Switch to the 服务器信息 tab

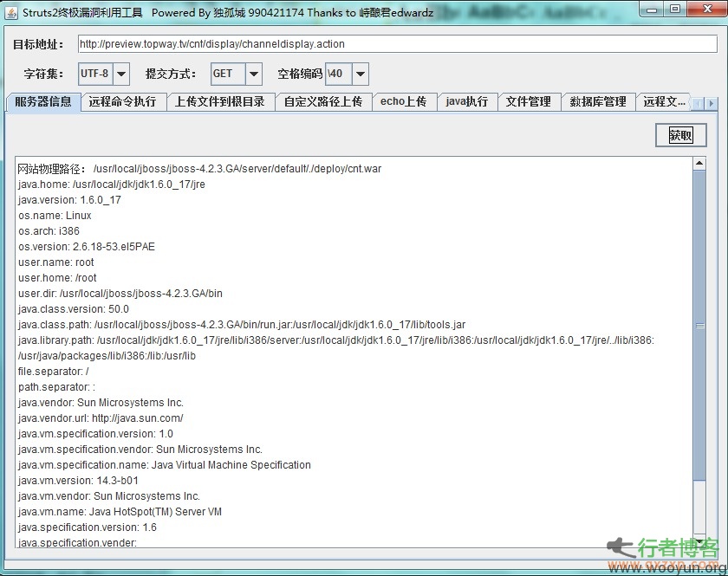tap(43, 101)
